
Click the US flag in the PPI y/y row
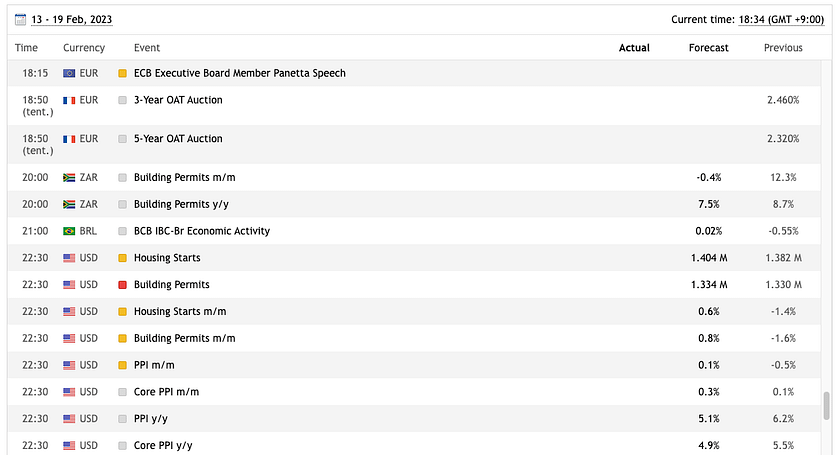[x=69, y=419]
